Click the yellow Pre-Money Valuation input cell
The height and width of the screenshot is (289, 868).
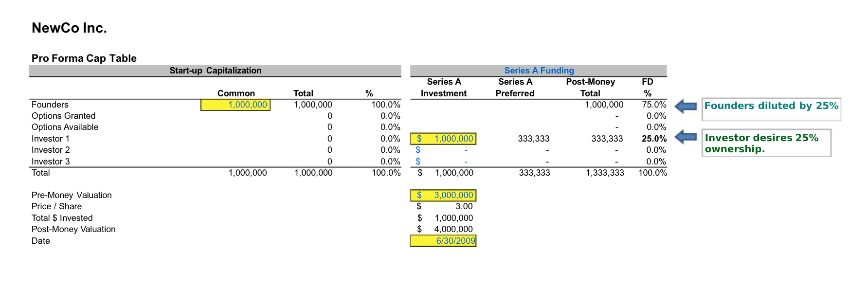[443, 195]
